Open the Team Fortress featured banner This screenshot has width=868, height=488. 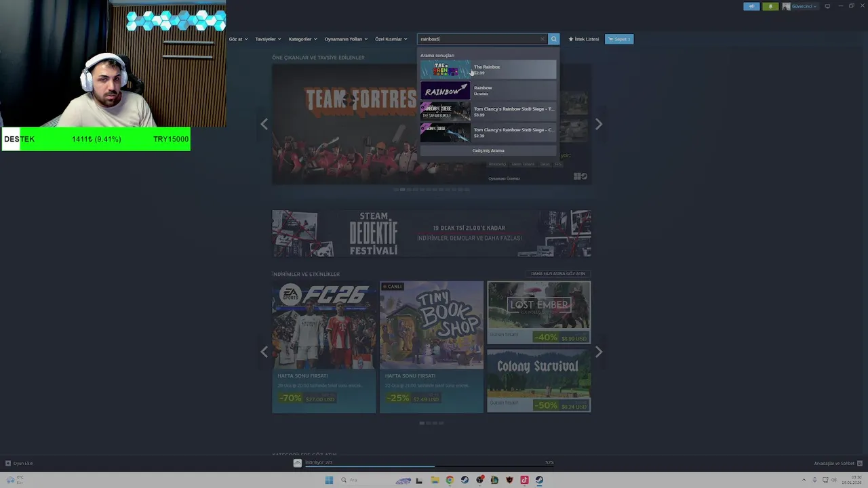point(346,124)
